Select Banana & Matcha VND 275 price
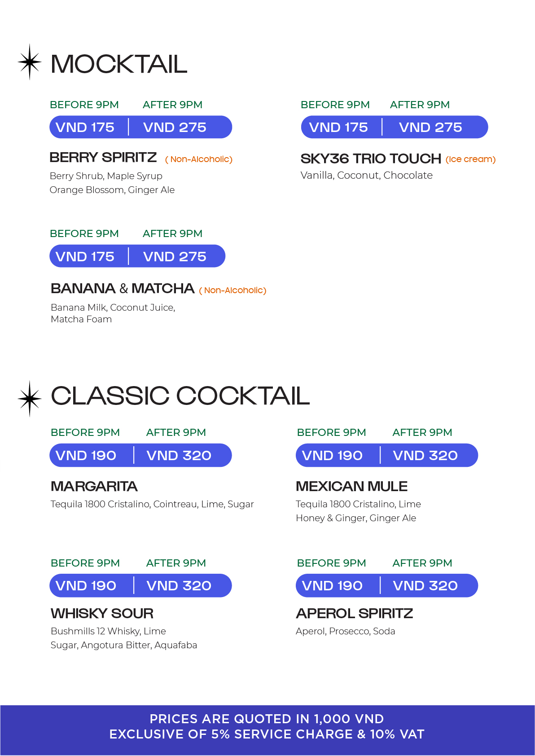Image resolution: width=535 pixels, height=756 pixels. point(175,257)
